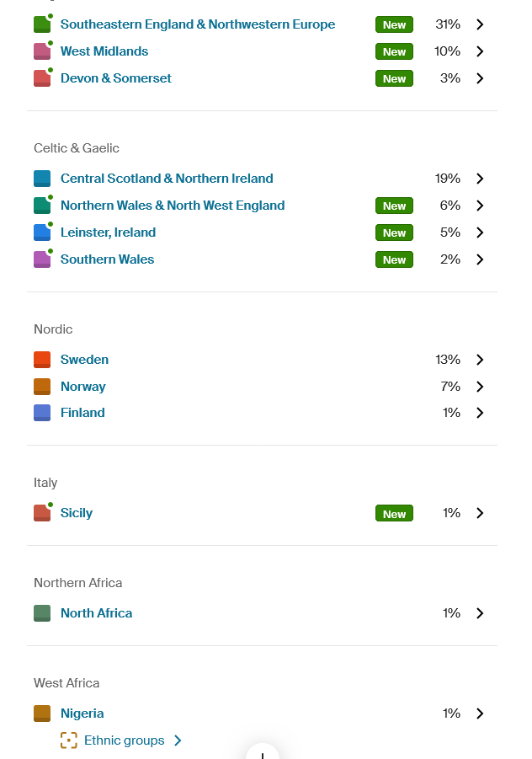The width and height of the screenshot is (532, 759).
Task: Click the 19% value for Central Scotland
Action: coord(447,179)
